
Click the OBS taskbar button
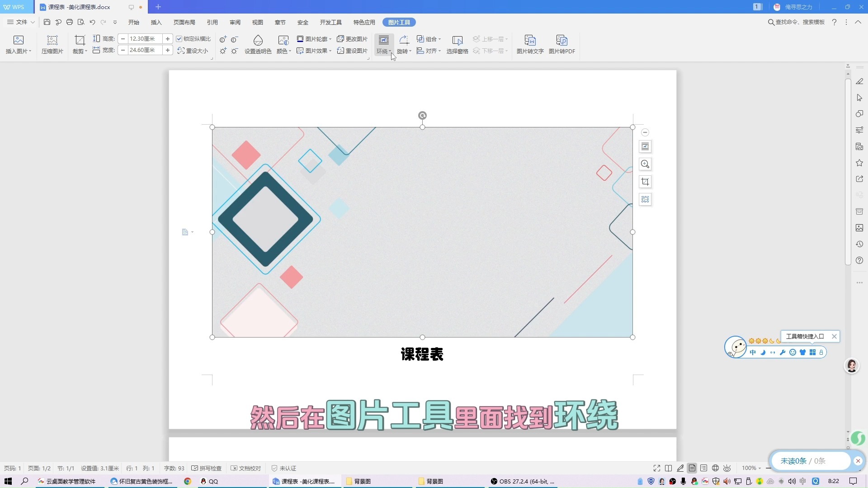click(523, 481)
